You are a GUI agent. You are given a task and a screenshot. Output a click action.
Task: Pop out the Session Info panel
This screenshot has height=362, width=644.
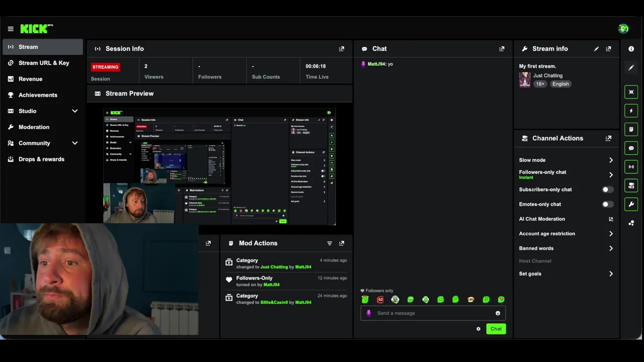tap(342, 49)
